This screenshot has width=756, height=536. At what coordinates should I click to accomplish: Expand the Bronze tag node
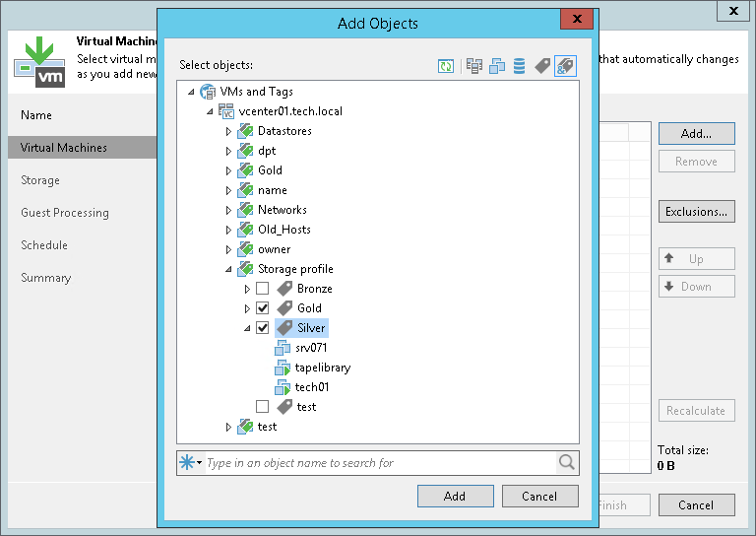247,289
